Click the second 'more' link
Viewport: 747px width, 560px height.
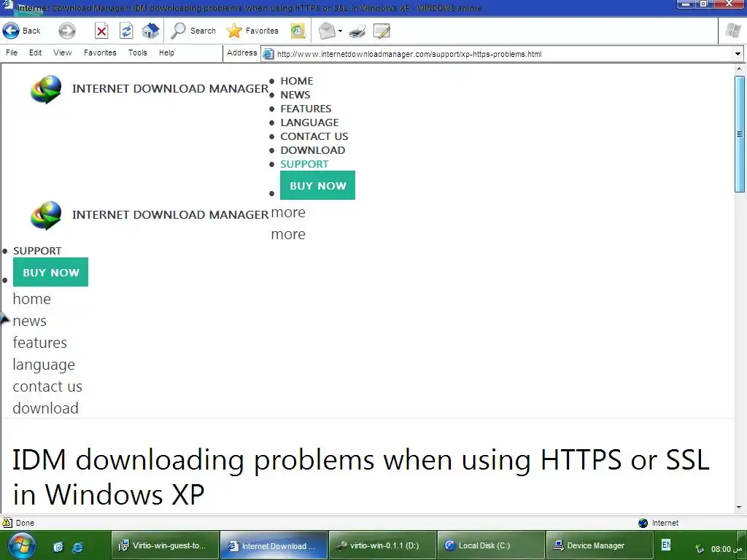[287, 234]
